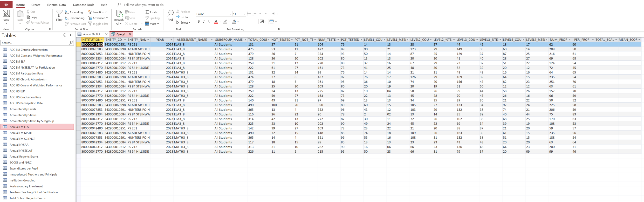Viewport: 644px width, 202px height.
Task: Open Annual EM MATH table
Action: click(x=21, y=133)
